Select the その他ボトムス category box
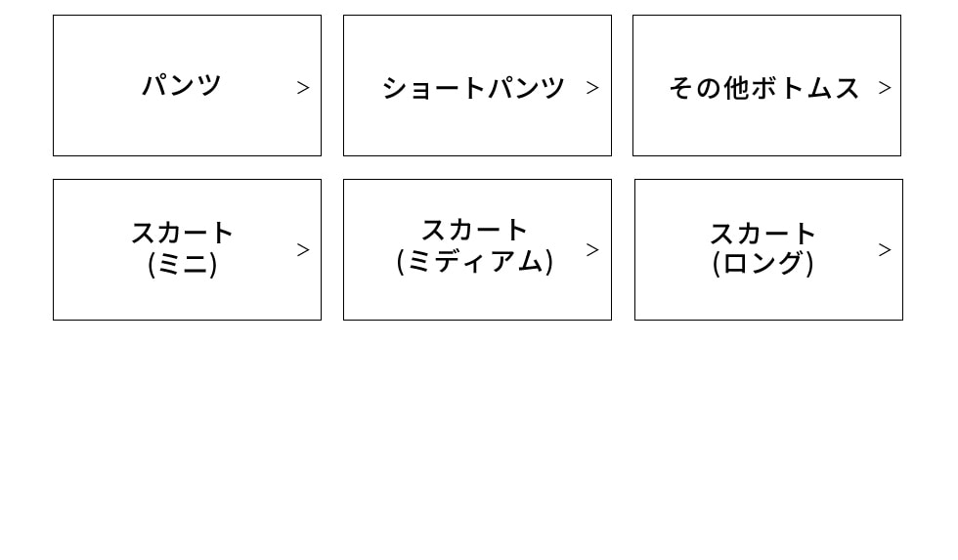Screen dimensions: 958x560 766,85
